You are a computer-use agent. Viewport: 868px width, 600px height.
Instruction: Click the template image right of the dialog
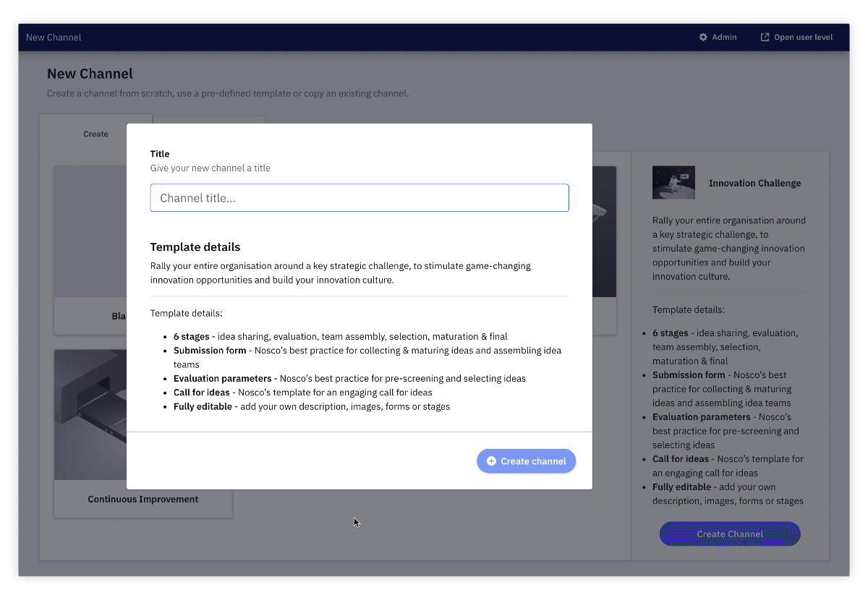tap(604, 231)
